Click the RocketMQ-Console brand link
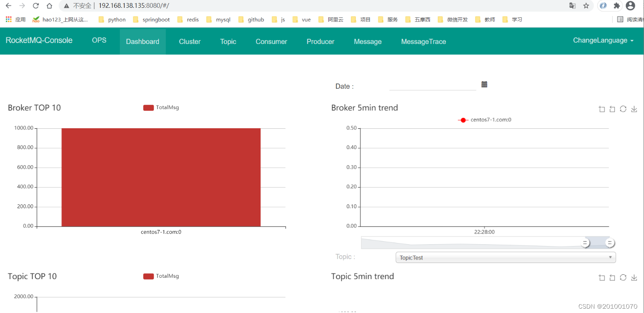The width and height of the screenshot is (644, 313). [39, 40]
